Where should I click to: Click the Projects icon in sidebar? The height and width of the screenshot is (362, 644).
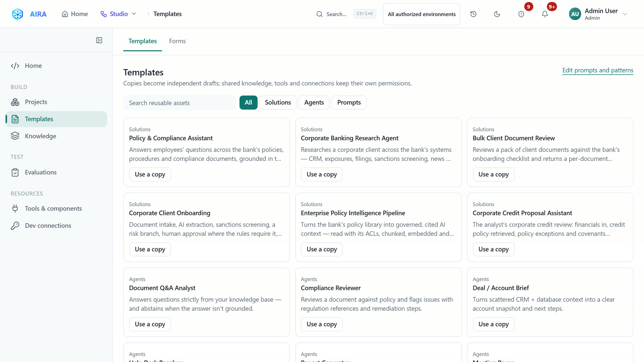point(15,102)
